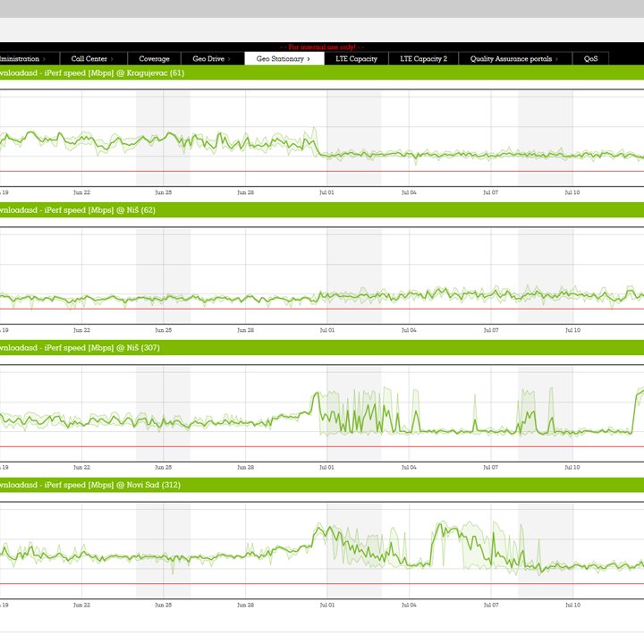644x644 pixels.
Task: Expand the Quality Assurance portals chevron
Action: pyautogui.click(x=556, y=59)
